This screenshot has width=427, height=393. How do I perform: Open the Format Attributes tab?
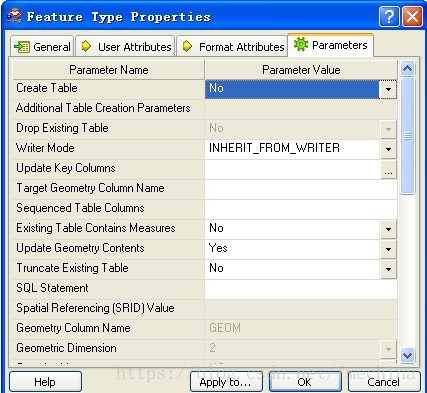(x=232, y=46)
